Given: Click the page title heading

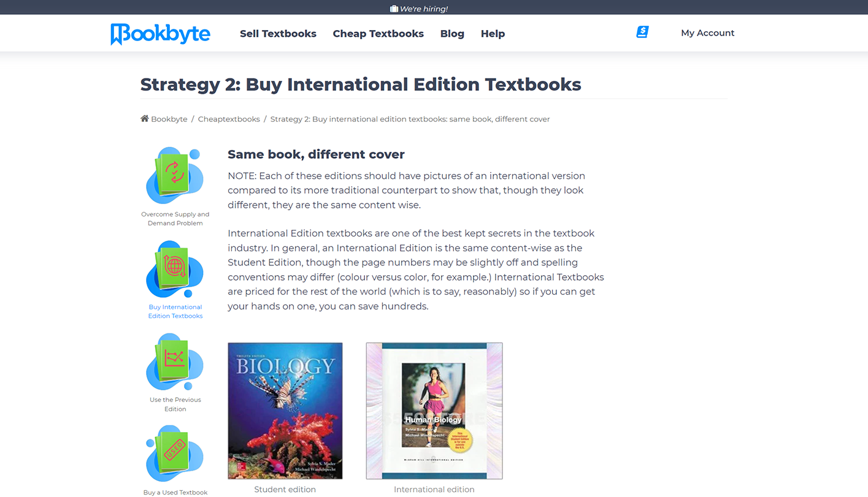Looking at the screenshot, I should tap(361, 84).
